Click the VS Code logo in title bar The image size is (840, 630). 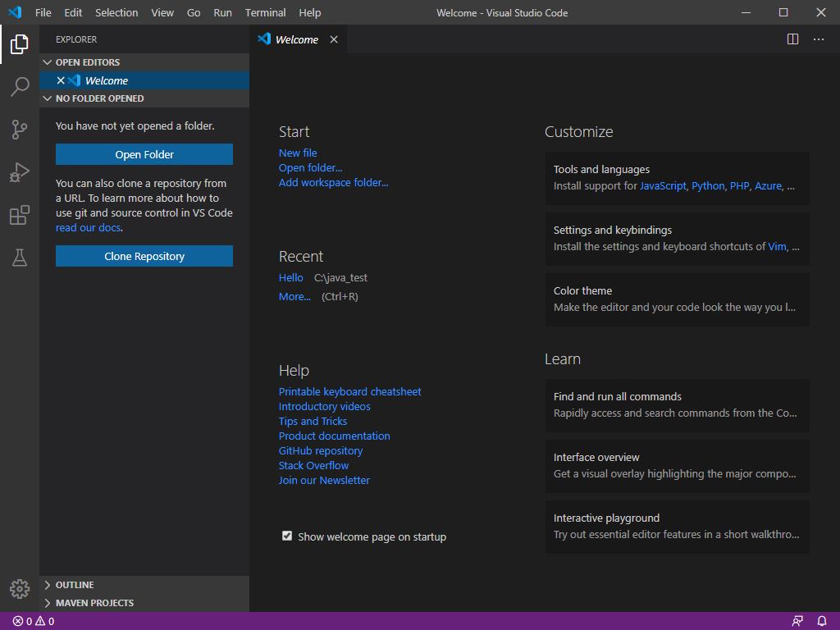(x=15, y=12)
